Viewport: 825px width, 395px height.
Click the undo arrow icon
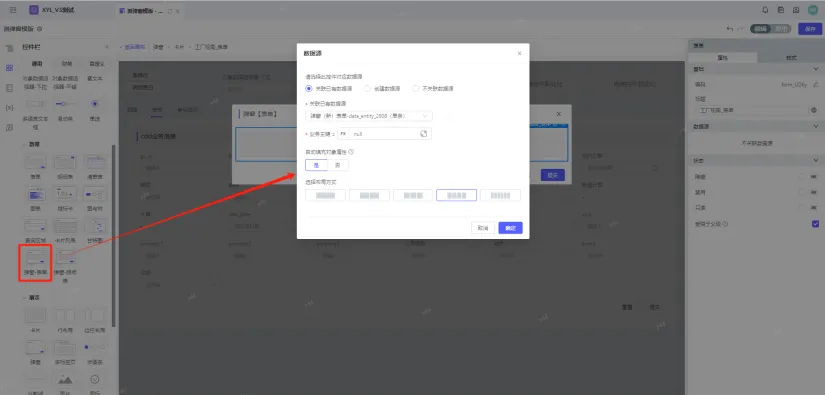(730, 29)
